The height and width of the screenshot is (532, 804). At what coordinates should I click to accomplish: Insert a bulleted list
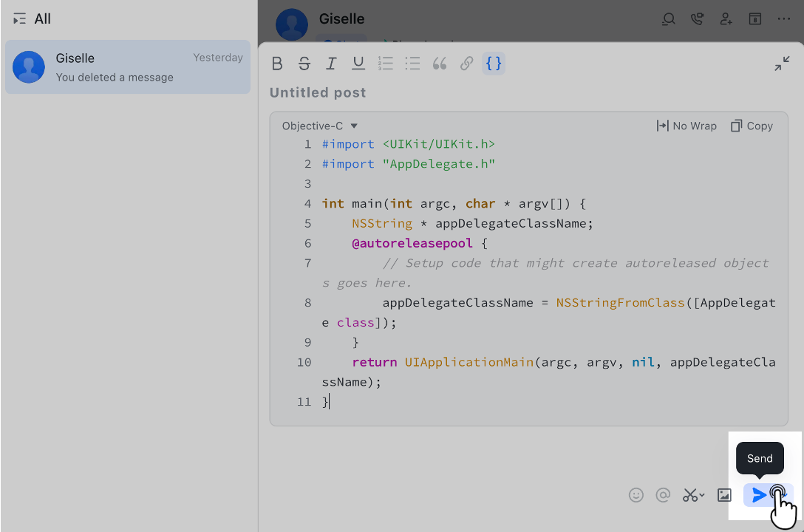pyautogui.click(x=412, y=64)
